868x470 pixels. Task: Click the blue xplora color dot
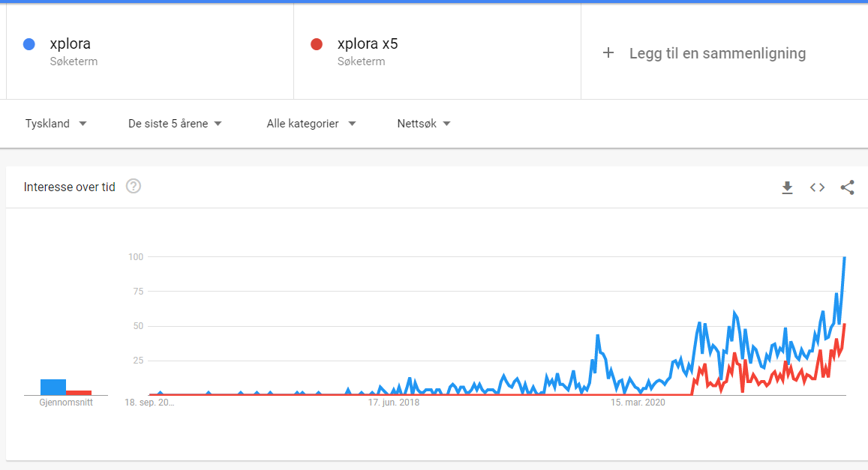pyautogui.click(x=29, y=44)
